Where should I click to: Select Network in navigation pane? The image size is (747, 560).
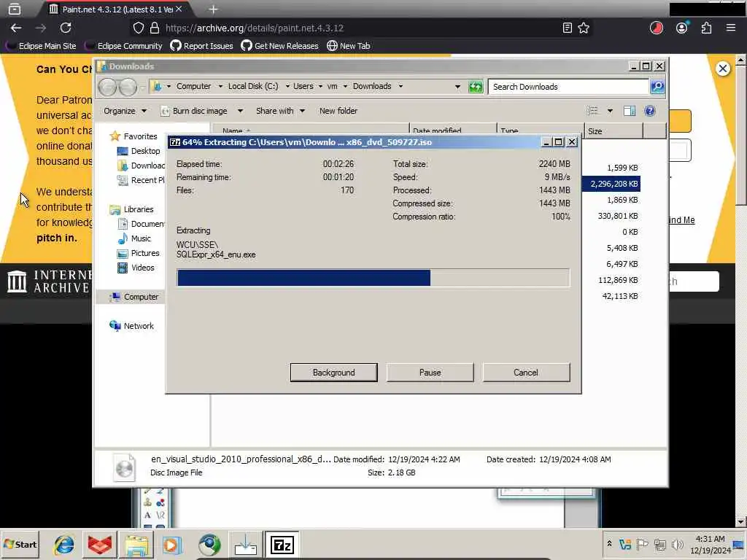(132, 326)
